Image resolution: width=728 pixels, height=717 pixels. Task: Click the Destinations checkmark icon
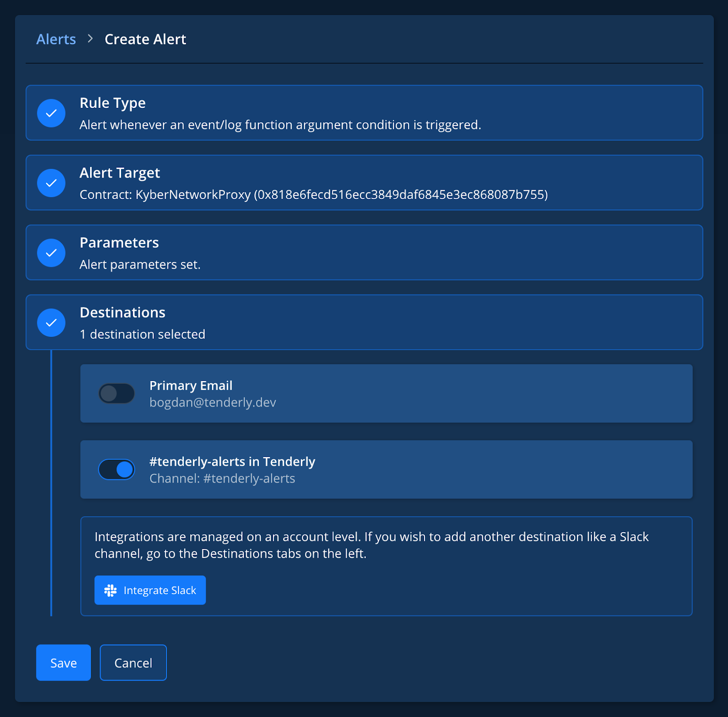(x=51, y=323)
